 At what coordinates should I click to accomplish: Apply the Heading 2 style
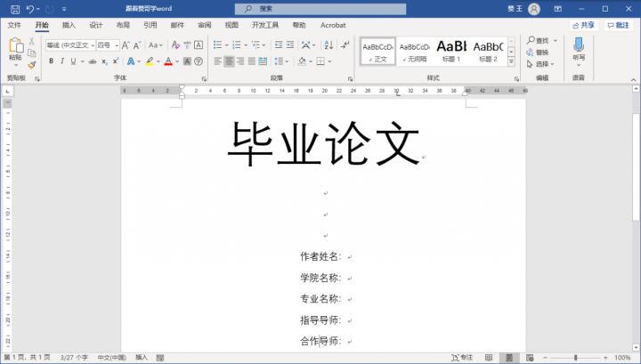(489, 51)
